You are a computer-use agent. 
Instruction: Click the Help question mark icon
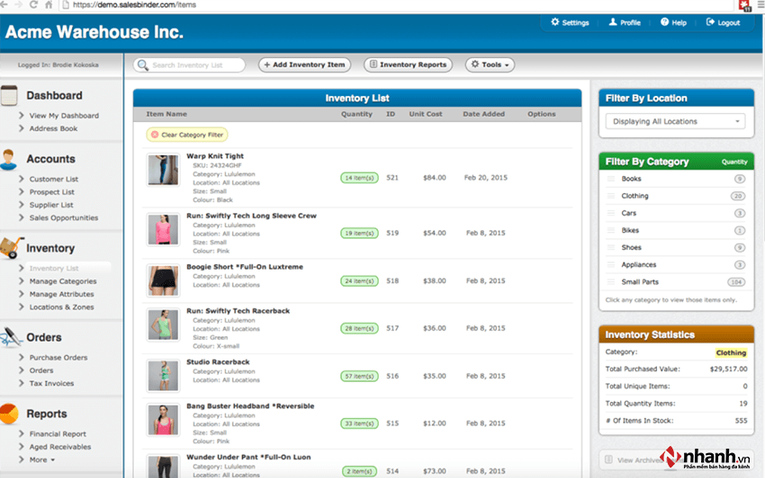tap(664, 22)
